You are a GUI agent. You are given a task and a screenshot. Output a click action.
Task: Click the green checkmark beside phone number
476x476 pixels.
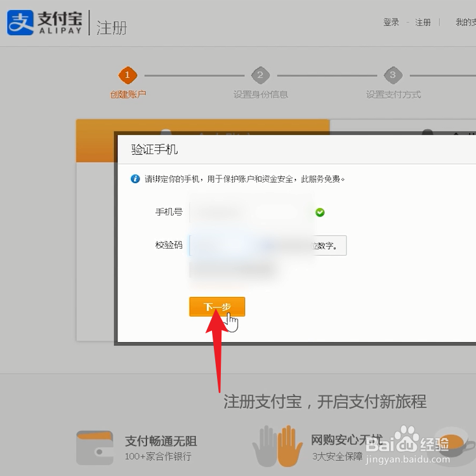pos(320,212)
